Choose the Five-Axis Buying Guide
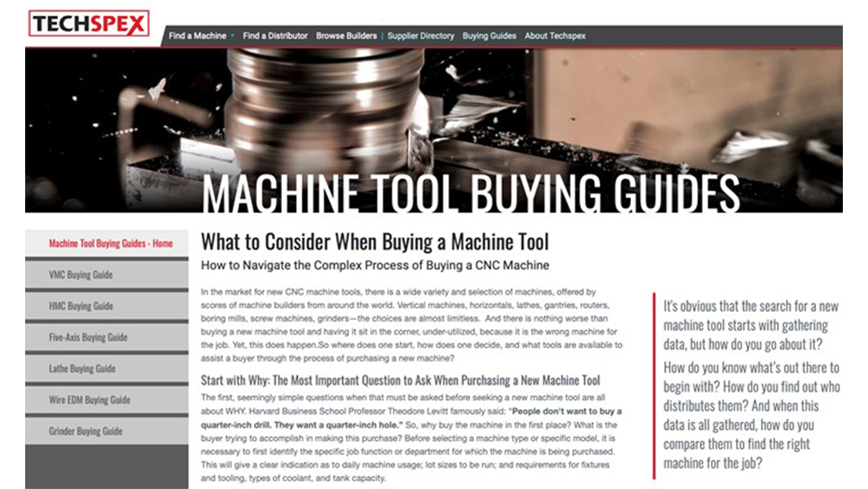The image size is (868, 489). [x=89, y=338]
